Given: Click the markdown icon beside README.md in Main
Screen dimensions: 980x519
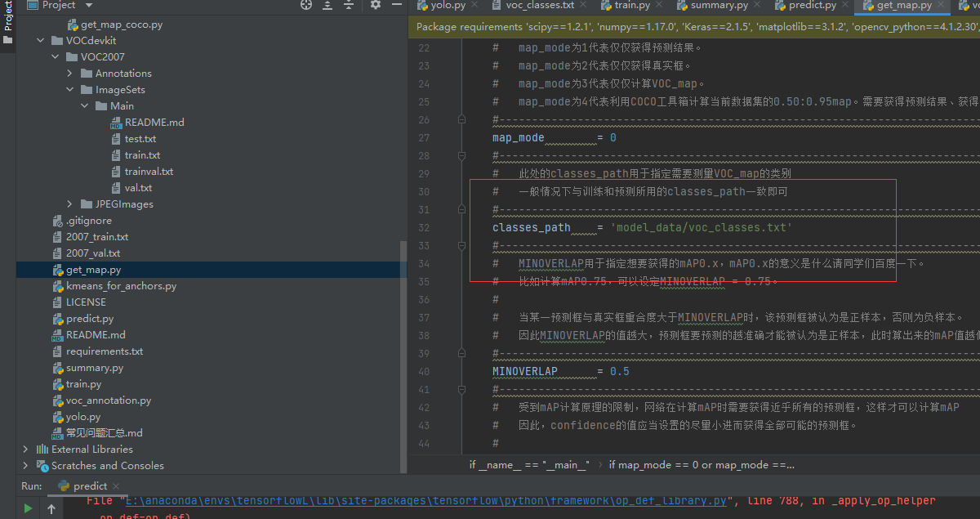Looking at the screenshot, I should pyautogui.click(x=116, y=123).
